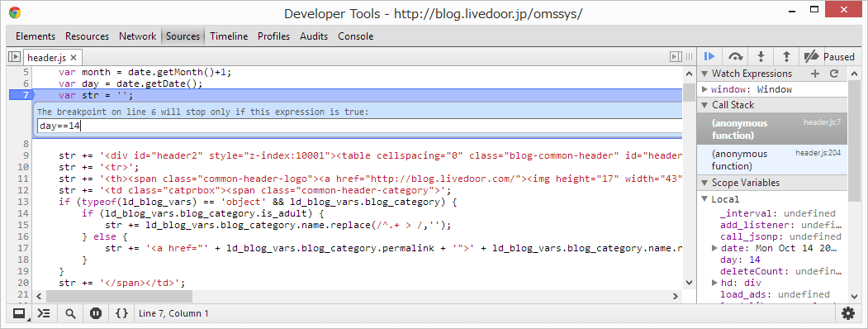The height and width of the screenshot is (329, 868).
Task: Click code line var str = ''
Action: [96, 95]
